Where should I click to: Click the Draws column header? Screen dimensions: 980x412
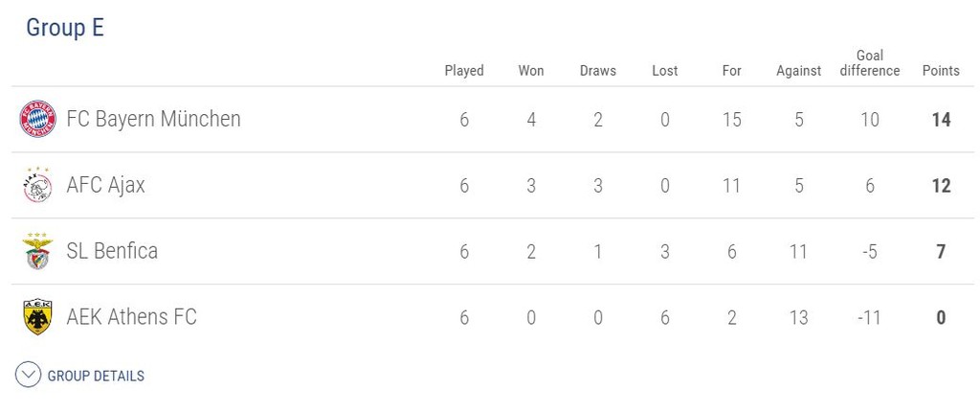coord(598,71)
